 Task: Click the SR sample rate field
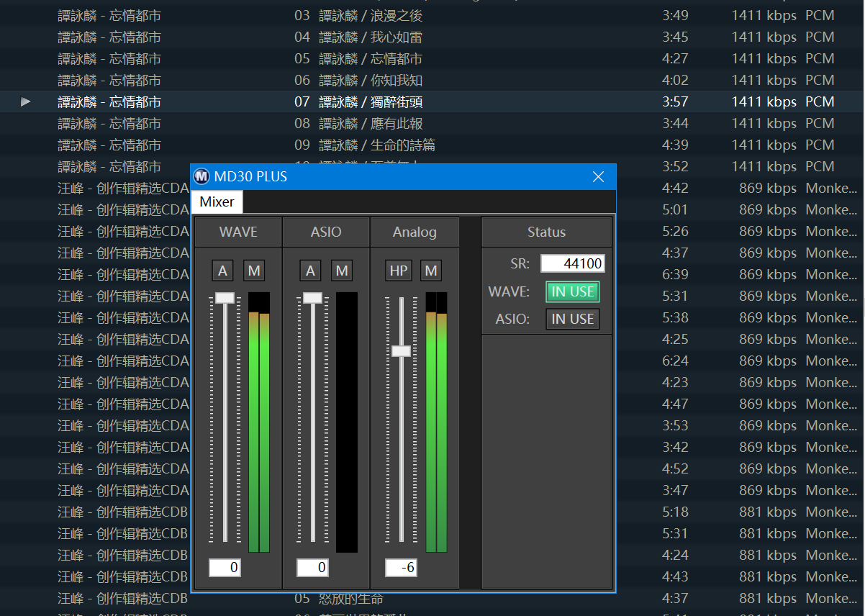(572, 264)
